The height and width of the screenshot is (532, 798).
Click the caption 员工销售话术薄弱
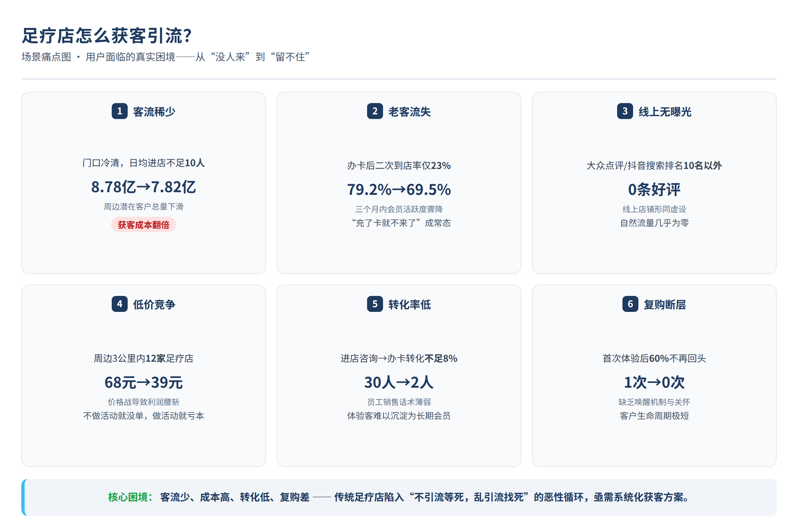tap(399, 402)
